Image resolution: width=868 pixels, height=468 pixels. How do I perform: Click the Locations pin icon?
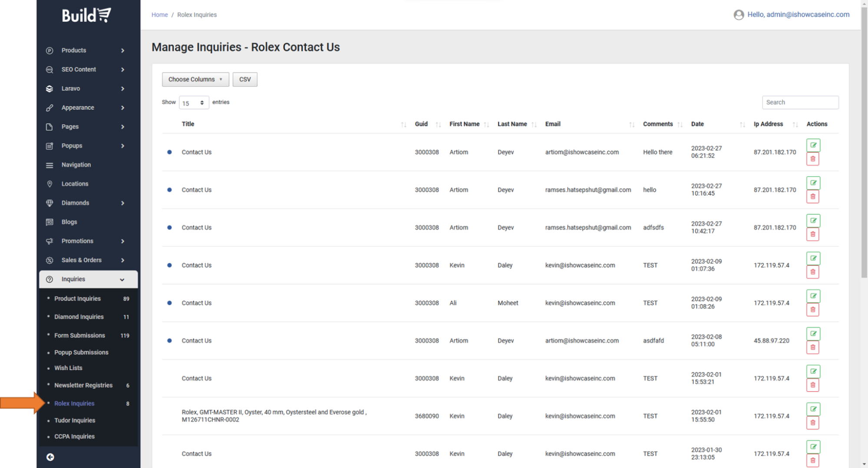50,184
